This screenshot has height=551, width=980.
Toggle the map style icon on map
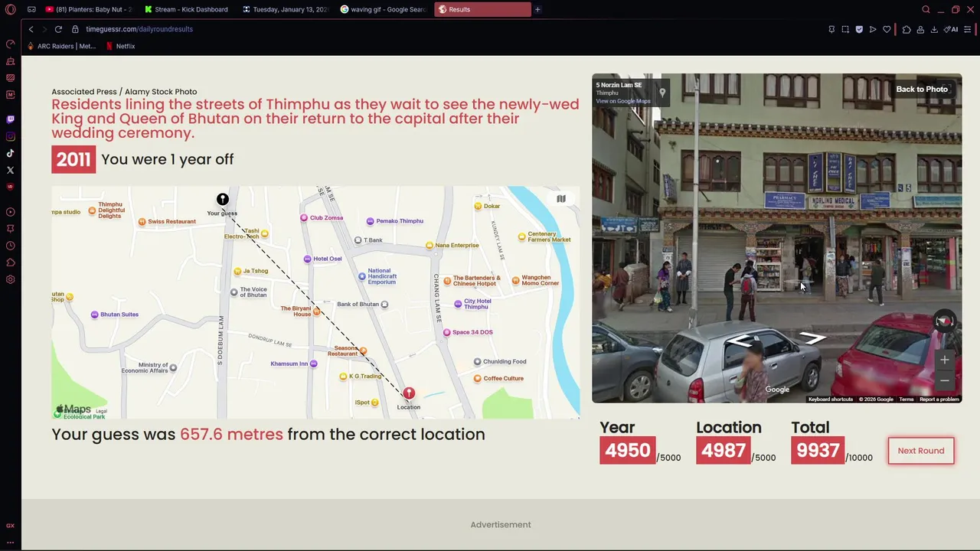(x=561, y=199)
